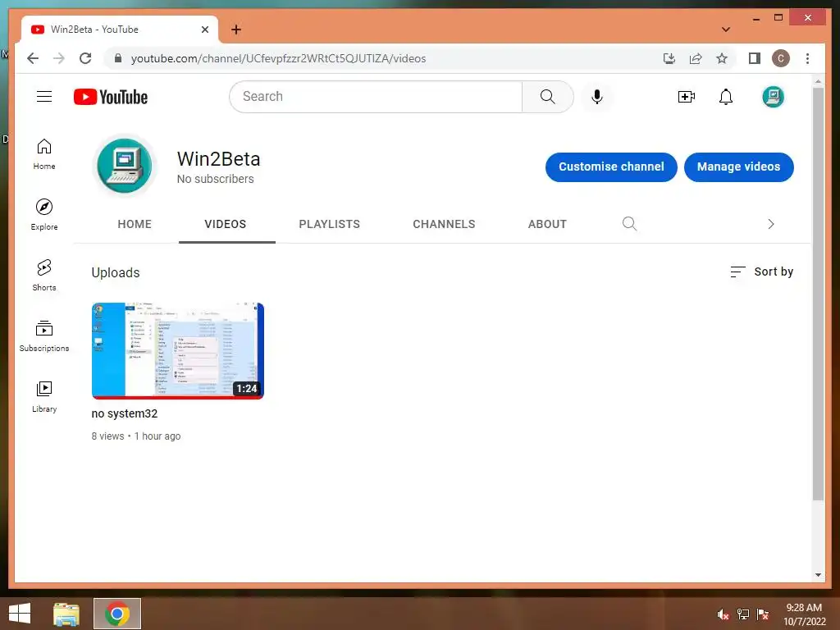Click '8 views • 1 hour ago' text
Screen dimensions: 840x630
(x=136, y=436)
